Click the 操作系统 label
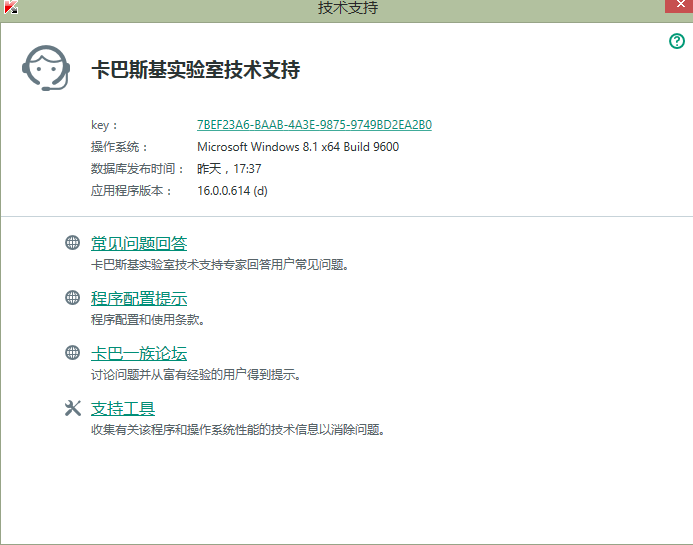This screenshot has width=693, height=545. pyautogui.click(x=119, y=147)
